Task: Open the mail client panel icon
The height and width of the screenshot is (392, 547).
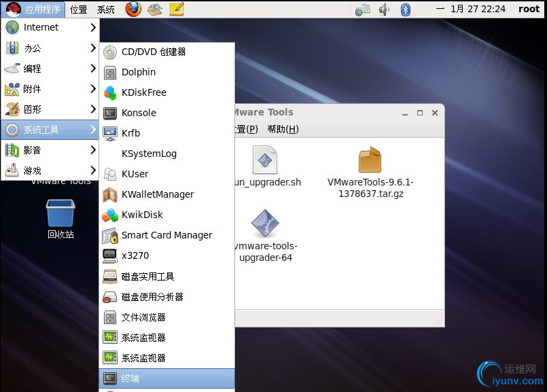Action: (155, 10)
